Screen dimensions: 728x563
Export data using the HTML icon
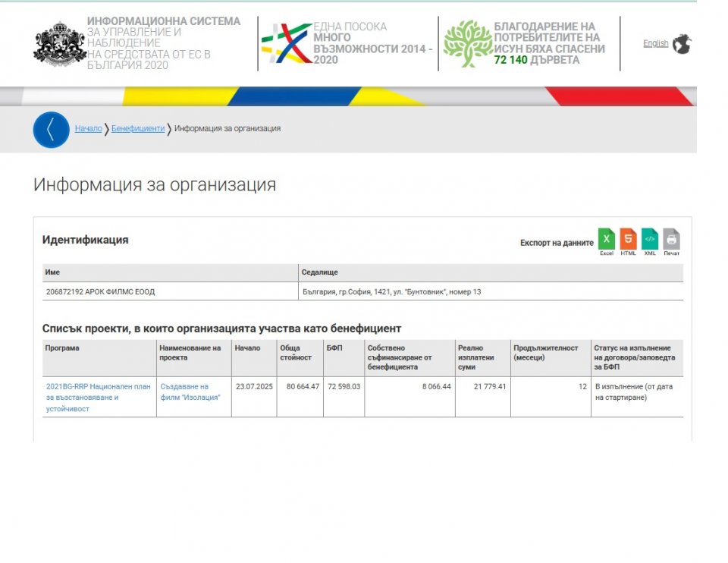pos(628,241)
